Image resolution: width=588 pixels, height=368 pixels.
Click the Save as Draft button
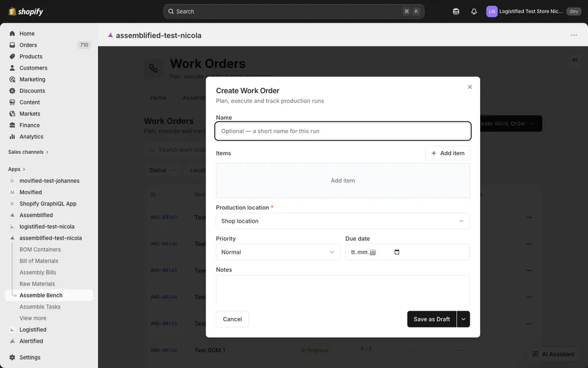pyautogui.click(x=432, y=319)
